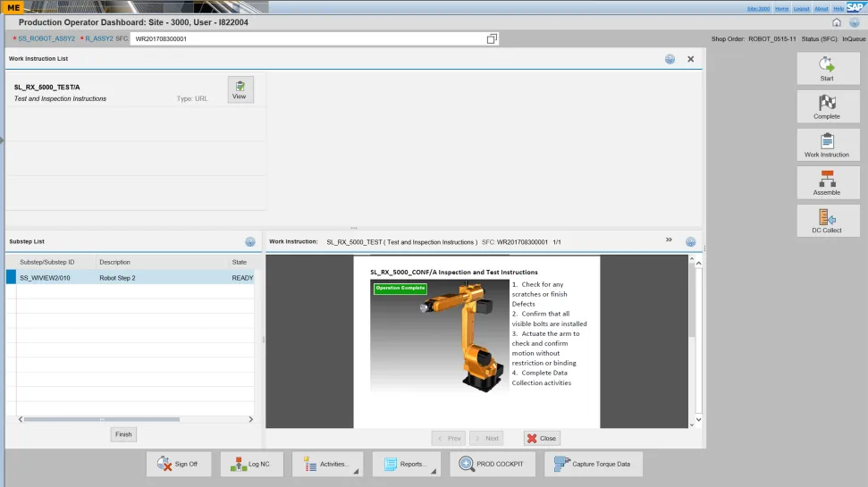
Task: Click View for SL_RX_5000_TEST/A instruction
Action: click(x=240, y=89)
